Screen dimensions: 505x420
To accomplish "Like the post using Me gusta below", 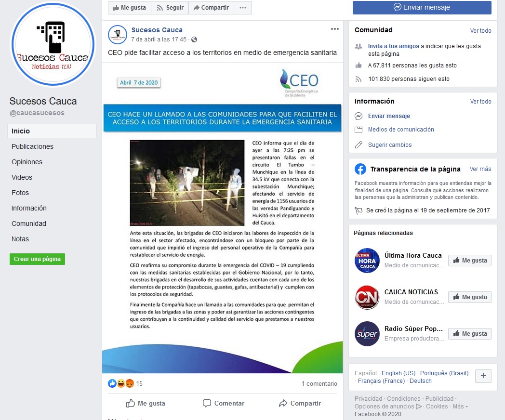I will [146, 403].
